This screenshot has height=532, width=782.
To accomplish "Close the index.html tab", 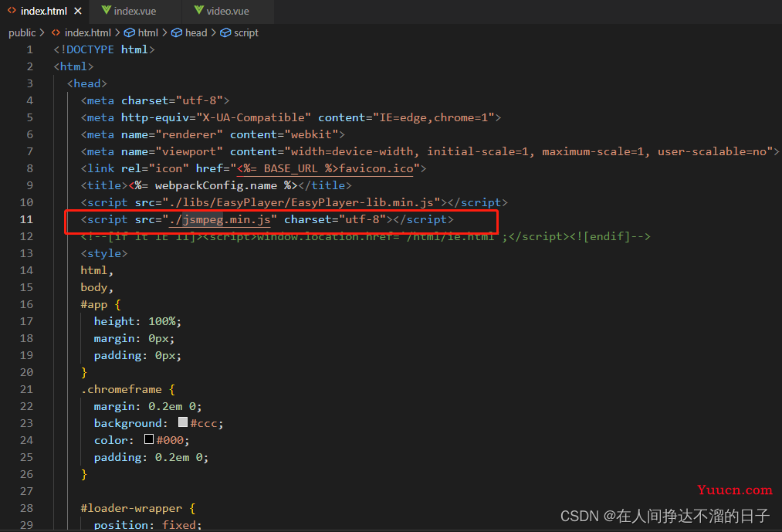I will pos(78,11).
